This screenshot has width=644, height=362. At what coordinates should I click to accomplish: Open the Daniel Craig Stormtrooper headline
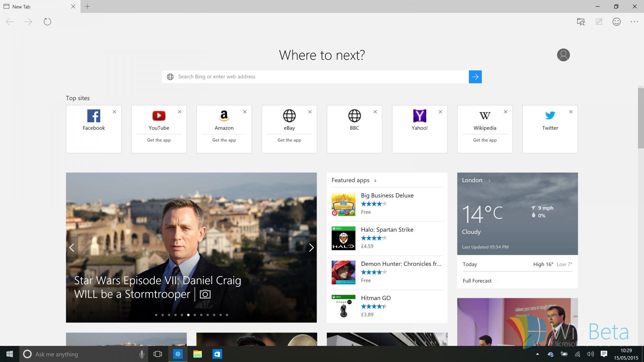pos(158,287)
